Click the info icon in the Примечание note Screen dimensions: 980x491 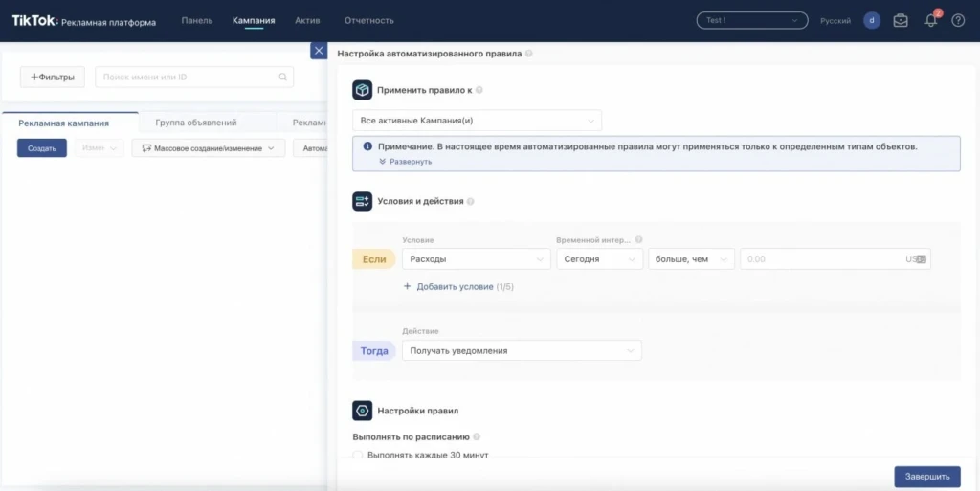(x=367, y=146)
